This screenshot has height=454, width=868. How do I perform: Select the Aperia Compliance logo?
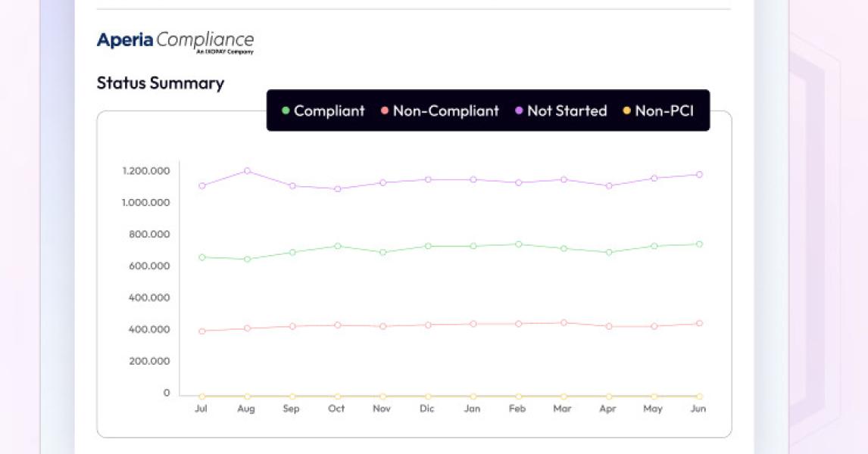[176, 40]
